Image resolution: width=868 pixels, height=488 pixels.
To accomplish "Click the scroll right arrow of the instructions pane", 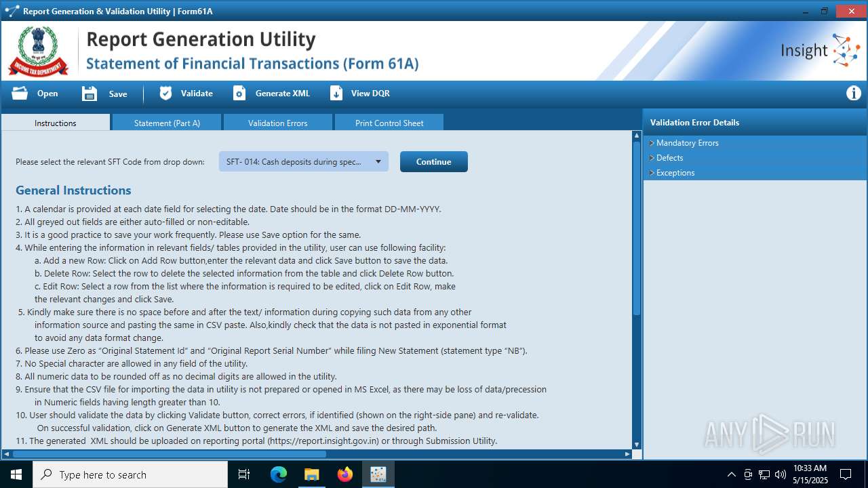I will pyautogui.click(x=627, y=453).
